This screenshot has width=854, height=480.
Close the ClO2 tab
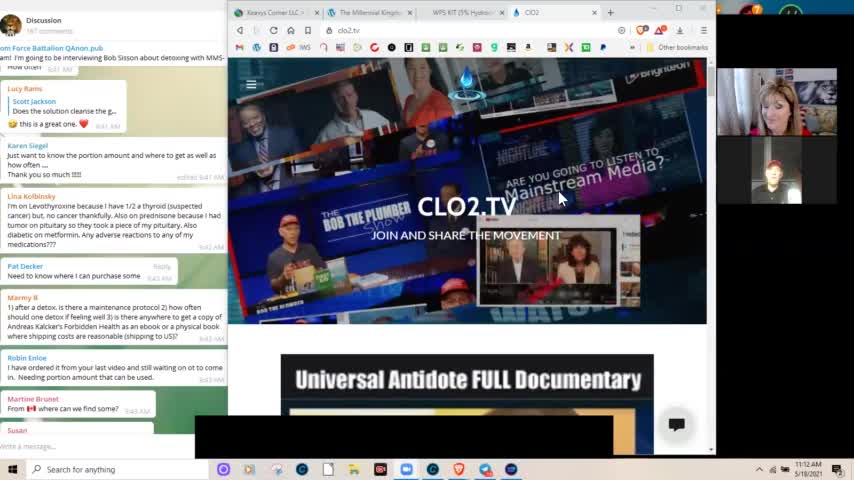point(594,13)
